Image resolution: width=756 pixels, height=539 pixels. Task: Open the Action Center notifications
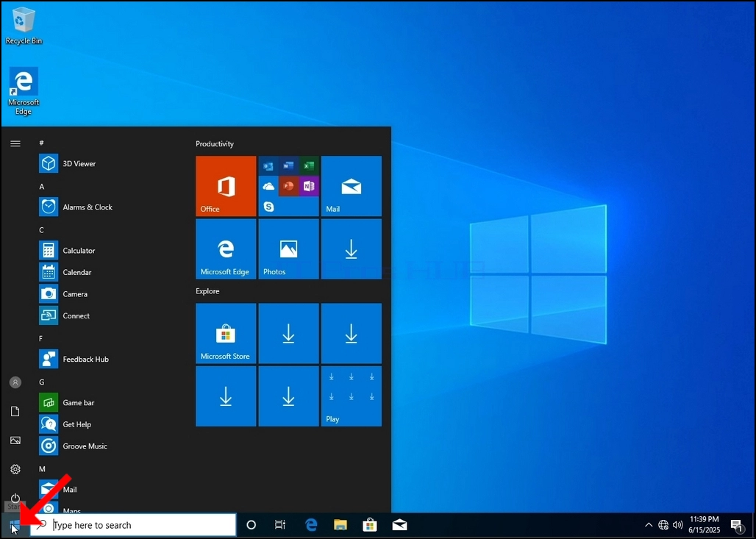click(736, 526)
